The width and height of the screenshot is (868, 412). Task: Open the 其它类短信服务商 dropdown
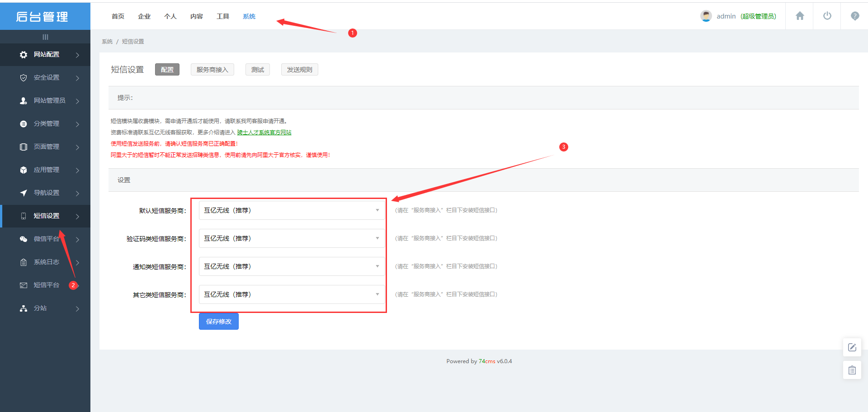(x=292, y=294)
